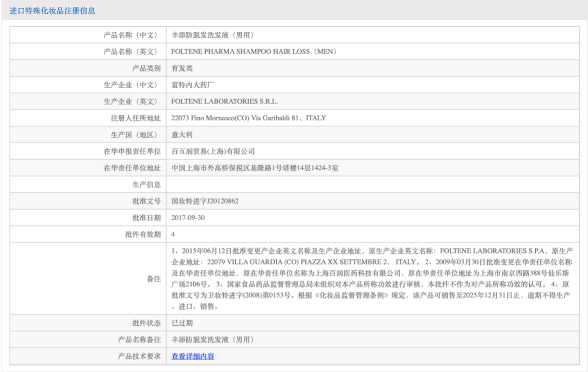
Task: Select FOLTENE LABORATORIES S.R.L. value
Action: (225, 101)
